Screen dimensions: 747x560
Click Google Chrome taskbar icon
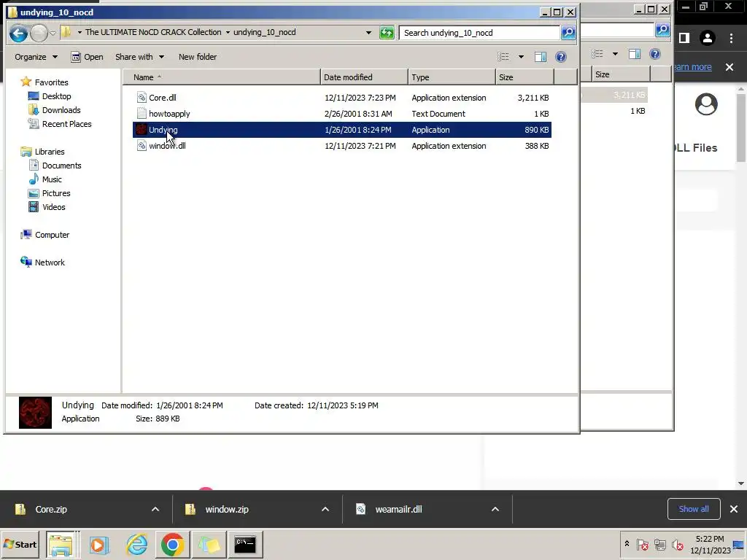point(172,544)
